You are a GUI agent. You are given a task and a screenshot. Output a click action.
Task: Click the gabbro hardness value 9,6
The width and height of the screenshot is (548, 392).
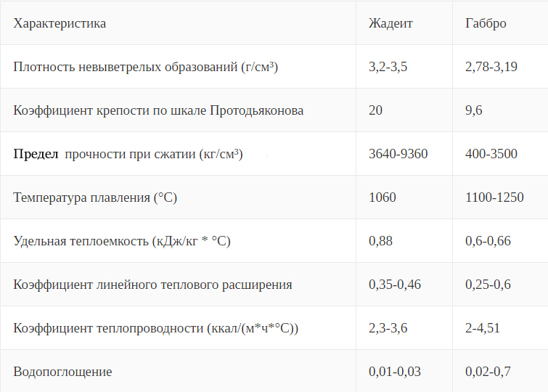473,110
